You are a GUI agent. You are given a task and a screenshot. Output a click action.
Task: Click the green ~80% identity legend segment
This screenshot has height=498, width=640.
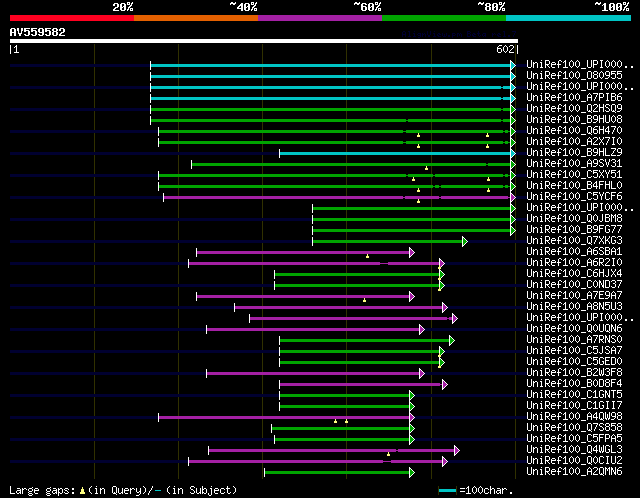[444, 18]
